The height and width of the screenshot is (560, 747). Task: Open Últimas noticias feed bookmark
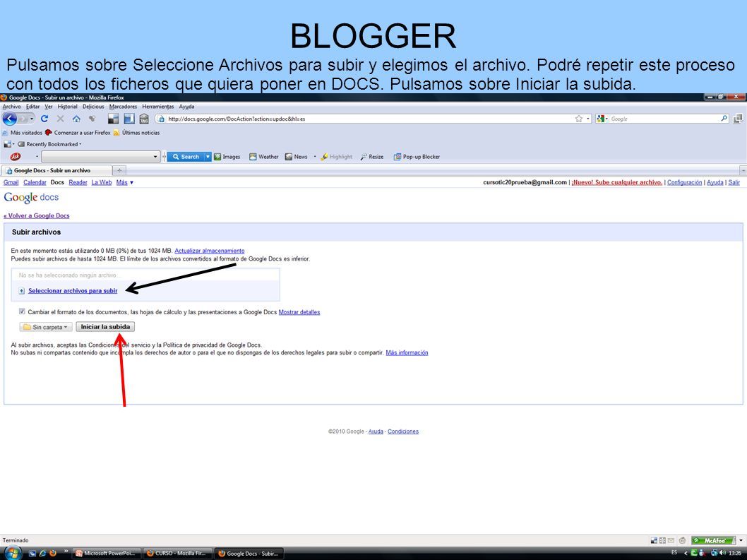[x=136, y=133]
